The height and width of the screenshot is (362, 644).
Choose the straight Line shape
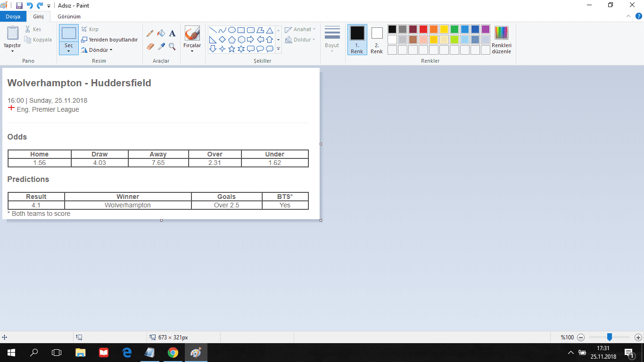[213, 30]
